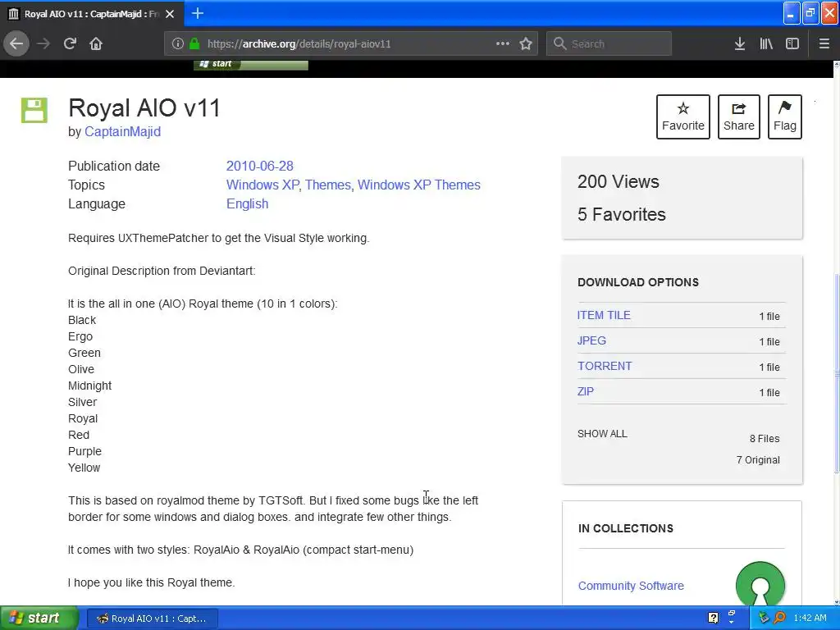Viewport: 840px width, 630px height.
Task: Click the green arrow tray icon
Action: tap(764, 618)
